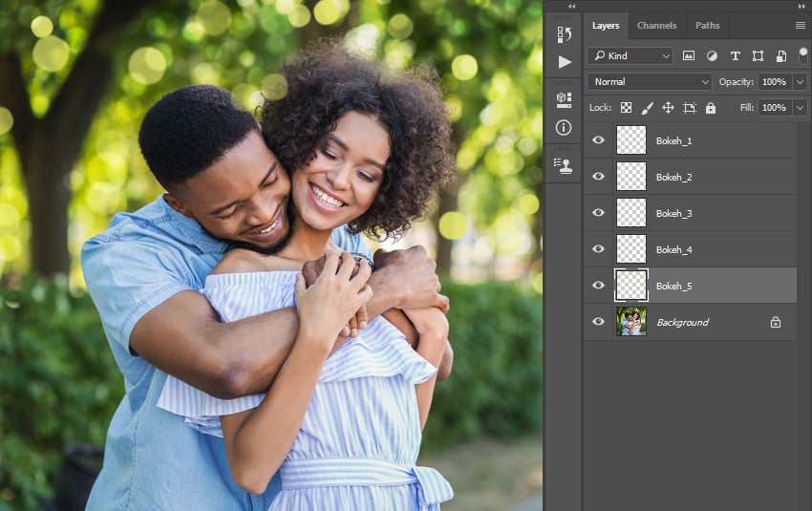Open the Kind filter type dropdown

point(630,56)
